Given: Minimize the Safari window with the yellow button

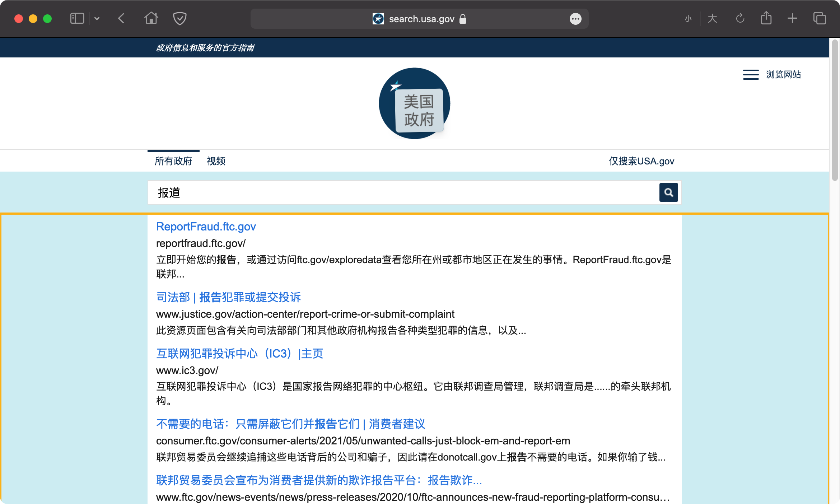Looking at the screenshot, I should (x=33, y=19).
